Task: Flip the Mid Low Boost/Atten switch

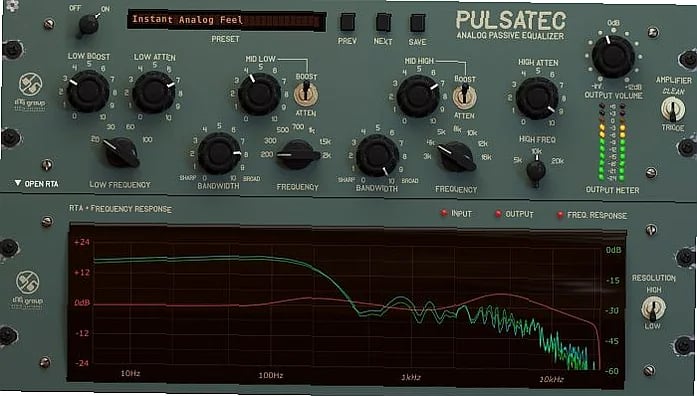Action: (x=306, y=95)
